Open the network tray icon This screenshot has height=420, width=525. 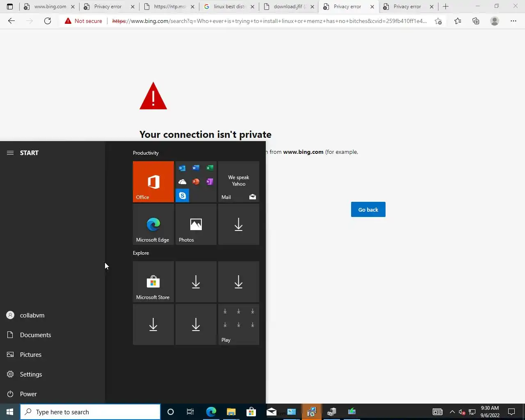[x=472, y=412]
